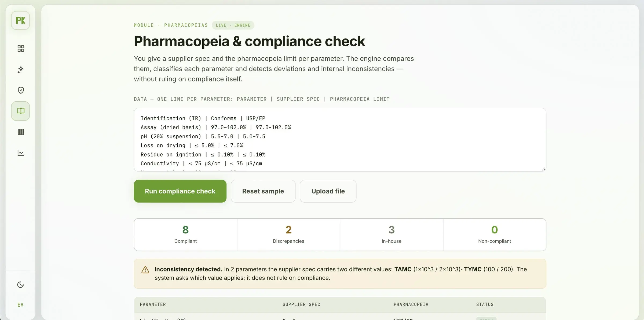Click the 'MODULE · PHARMACOPEIAS' breadcrumb text
This screenshot has height=320, width=644.
pos(171,25)
